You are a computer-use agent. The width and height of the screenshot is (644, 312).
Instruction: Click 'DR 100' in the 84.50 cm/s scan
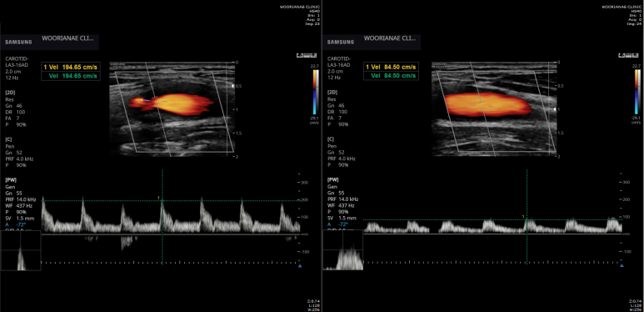337,112
